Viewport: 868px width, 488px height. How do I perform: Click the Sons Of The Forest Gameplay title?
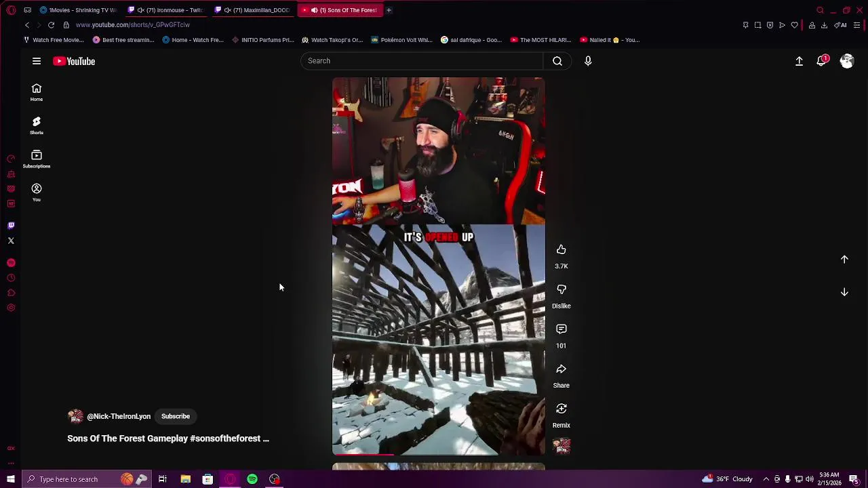click(168, 439)
